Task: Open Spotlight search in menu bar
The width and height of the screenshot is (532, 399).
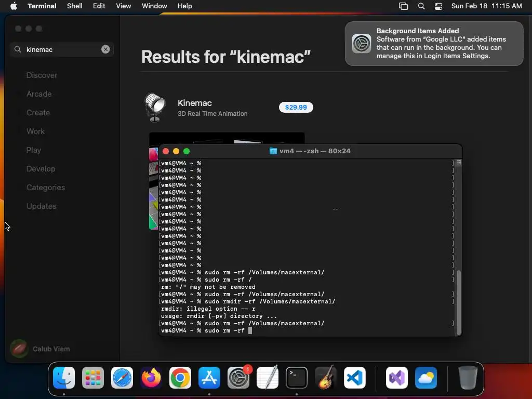Action: coord(421,6)
